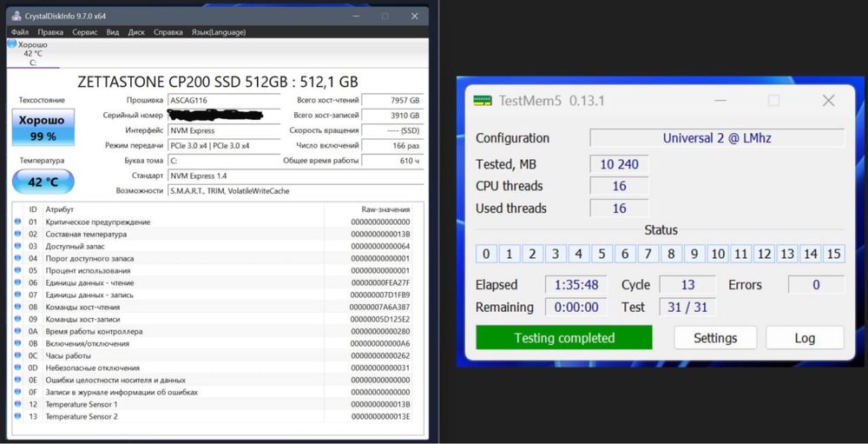Image resolution: width=868 pixels, height=444 pixels.
Task: Click the Raw-значения column header
Action: (x=386, y=209)
